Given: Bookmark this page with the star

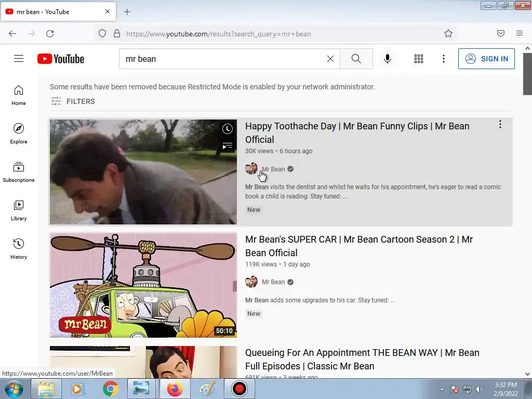Looking at the screenshot, I should click(x=448, y=34).
